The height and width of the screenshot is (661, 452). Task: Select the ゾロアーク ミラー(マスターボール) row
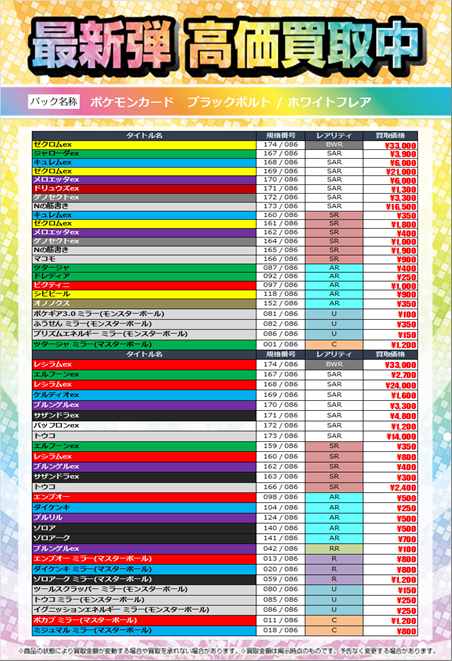225,579
